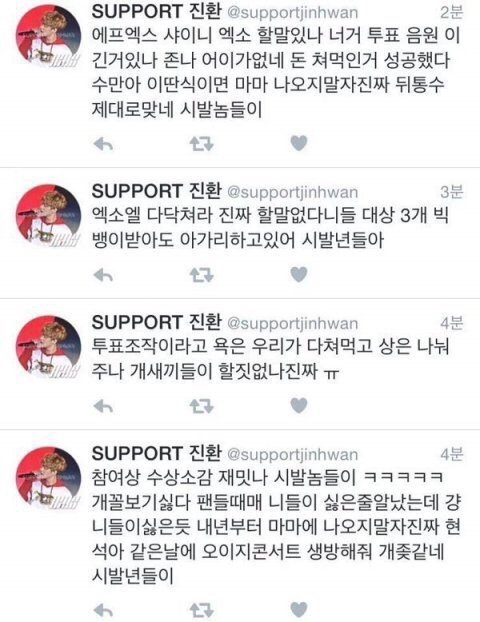This screenshot has height=622, width=480.
Task: Like the tweet starting with 참여상
Action: [299, 610]
